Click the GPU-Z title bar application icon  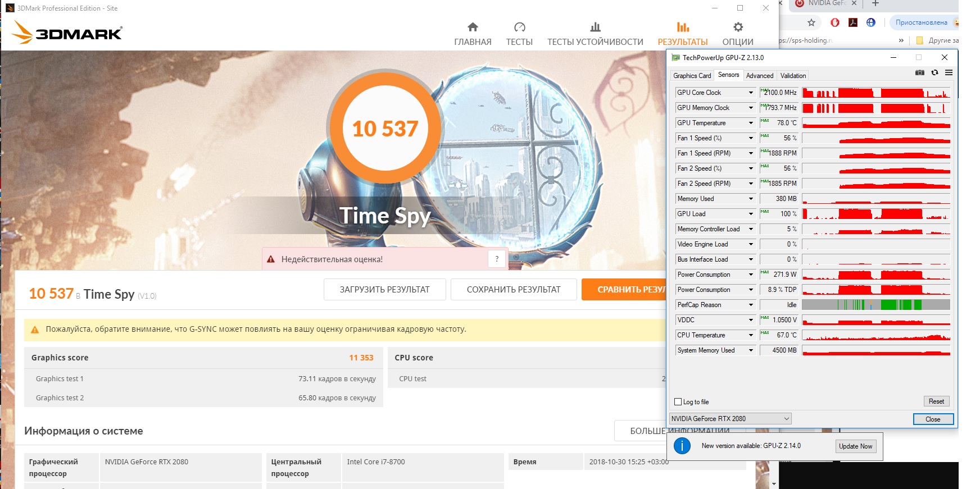[675, 57]
